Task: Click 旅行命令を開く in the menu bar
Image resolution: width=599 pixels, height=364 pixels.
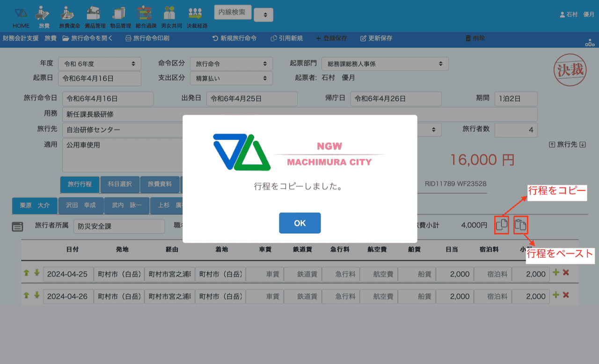Action: pos(88,38)
